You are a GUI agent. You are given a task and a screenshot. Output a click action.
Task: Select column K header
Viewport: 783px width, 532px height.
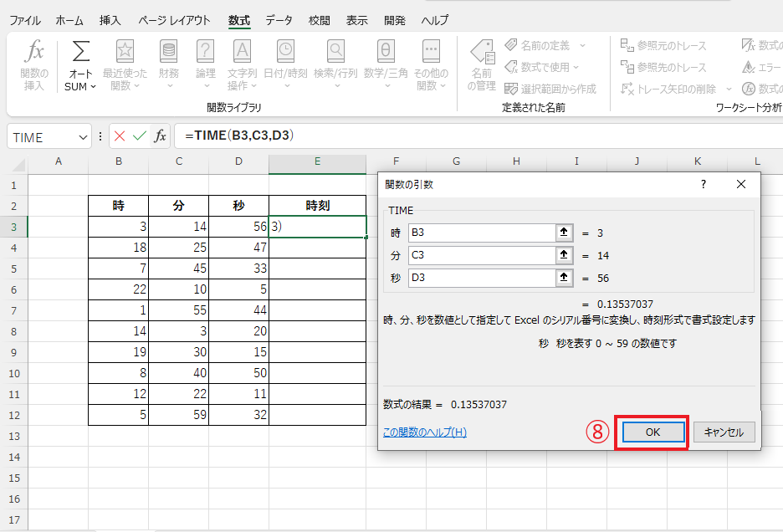(x=697, y=161)
